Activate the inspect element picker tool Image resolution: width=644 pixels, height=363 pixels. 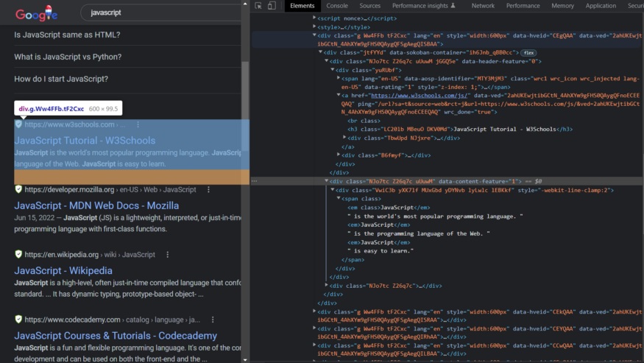coord(258,6)
